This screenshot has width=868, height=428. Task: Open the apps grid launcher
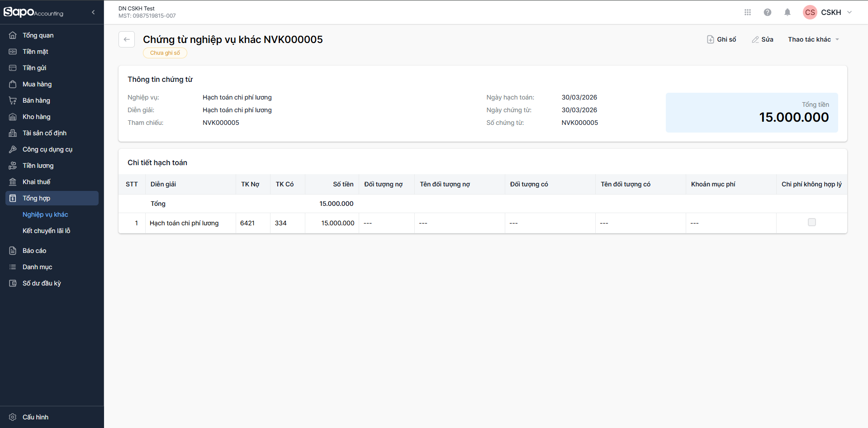pos(748,12)
